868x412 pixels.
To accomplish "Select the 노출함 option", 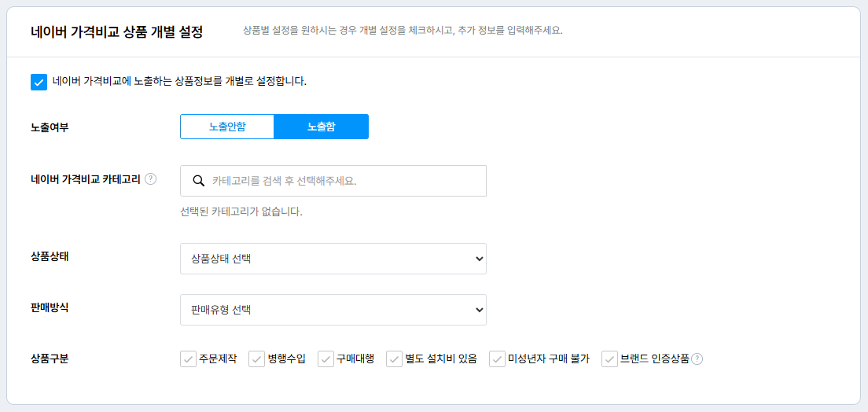I will (x=321, y=127).
